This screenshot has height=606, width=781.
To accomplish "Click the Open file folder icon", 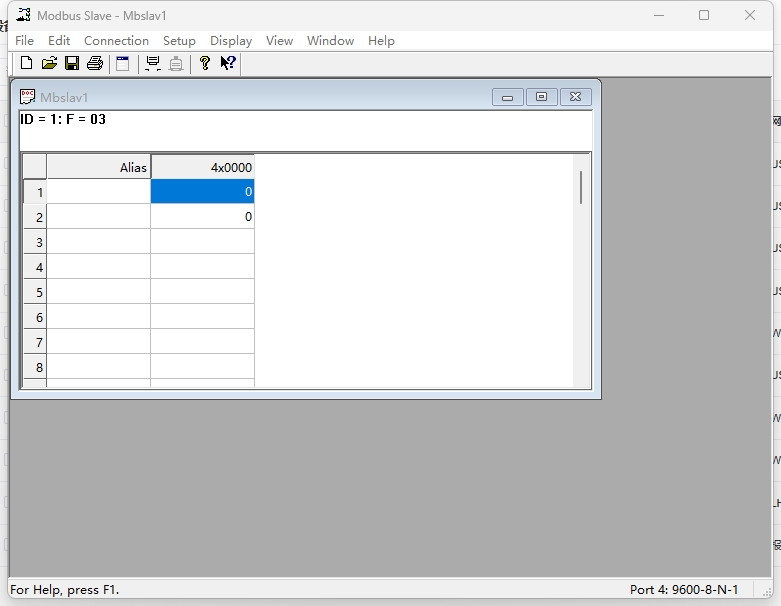I will [x=49, y=64].
